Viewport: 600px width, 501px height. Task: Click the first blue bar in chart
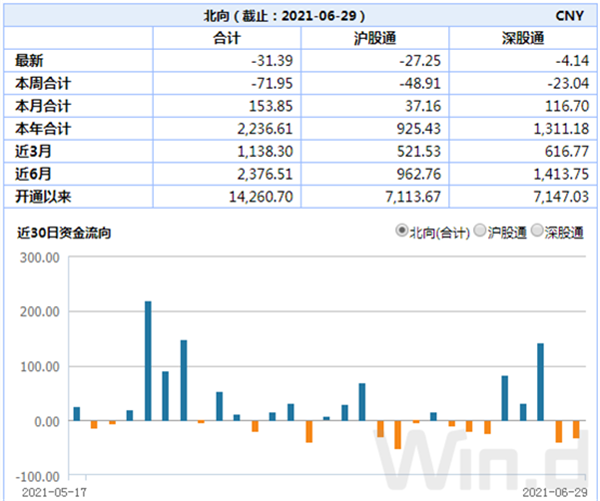pyautogui.click(x=77, y=414)
